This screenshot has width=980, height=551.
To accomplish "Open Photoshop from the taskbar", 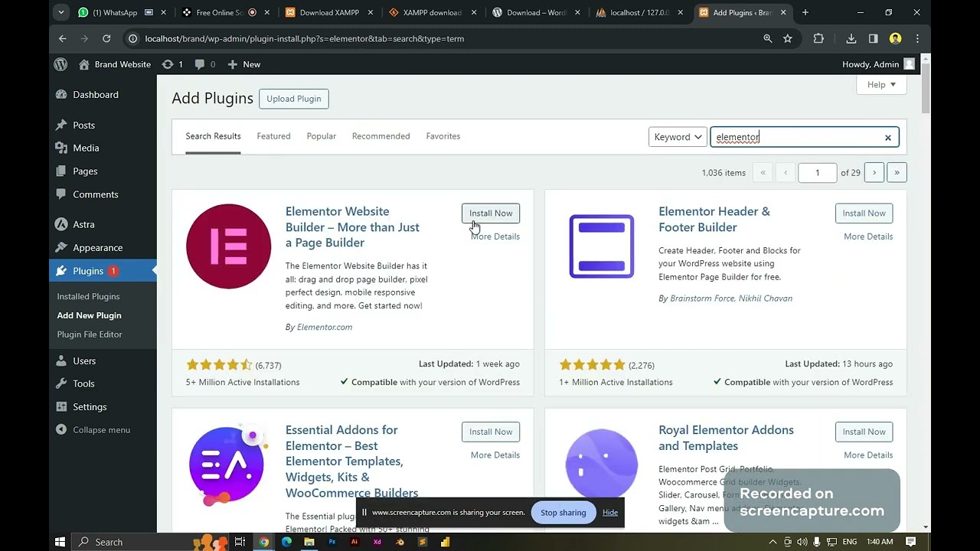I will 332,542.
